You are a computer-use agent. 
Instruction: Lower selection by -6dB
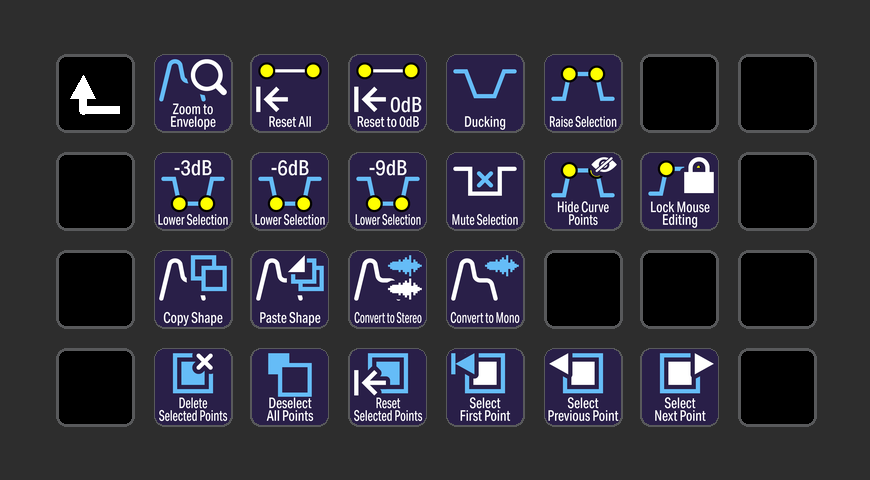(290, 191)
